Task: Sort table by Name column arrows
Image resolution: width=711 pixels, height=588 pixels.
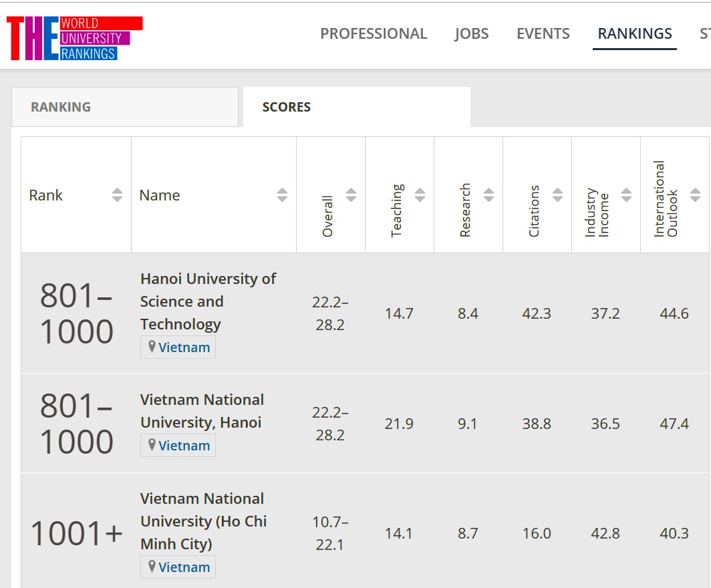Action: click(x=282, y=195)
